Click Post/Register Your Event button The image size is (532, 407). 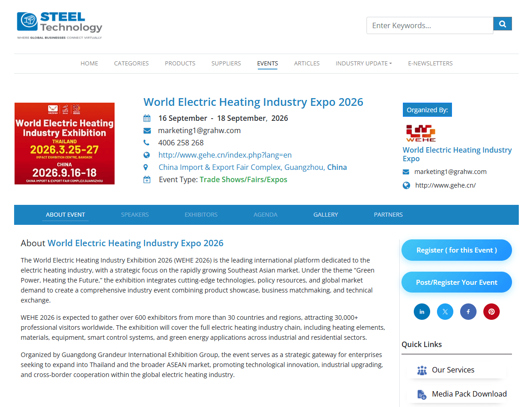[457, 282]
